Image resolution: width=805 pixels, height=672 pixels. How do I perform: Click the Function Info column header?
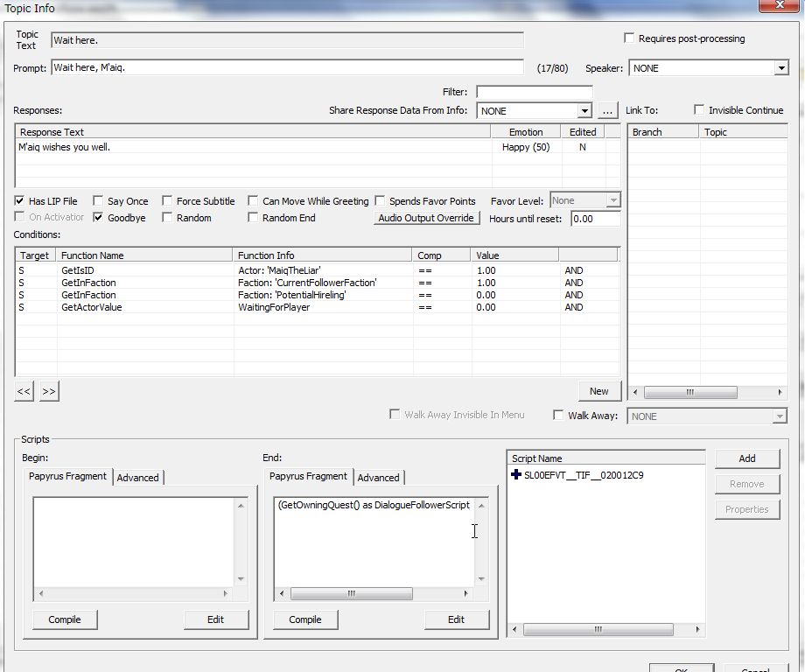tap(323, 255)
